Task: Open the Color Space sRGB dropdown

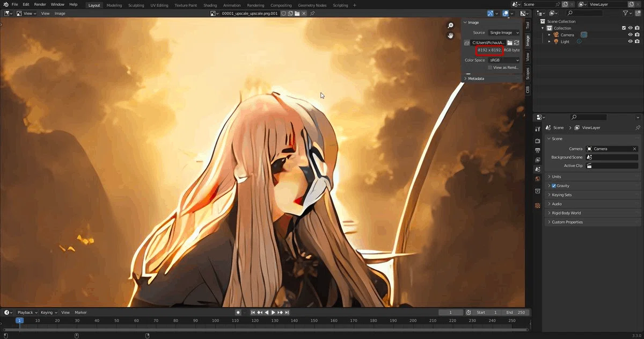Action: [x=503, y=60]
